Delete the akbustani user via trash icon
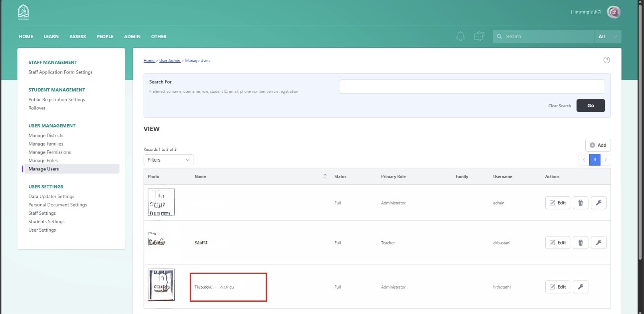The height and width of the screenshot is (314, 644). (x=580, y=243)
